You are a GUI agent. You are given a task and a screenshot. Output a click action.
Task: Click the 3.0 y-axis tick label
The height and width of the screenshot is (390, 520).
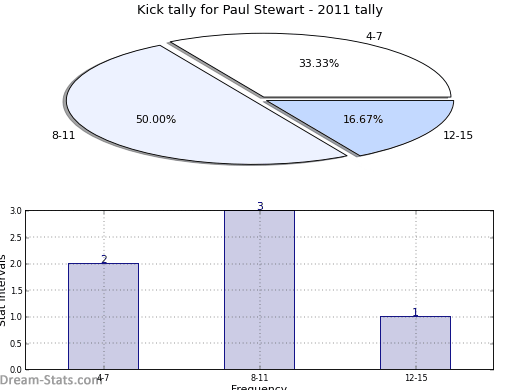(16, 211)
